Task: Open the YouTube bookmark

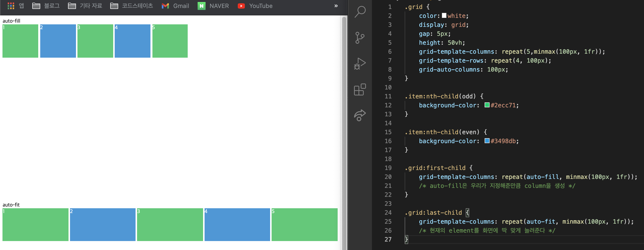Action: pos(255,6)
